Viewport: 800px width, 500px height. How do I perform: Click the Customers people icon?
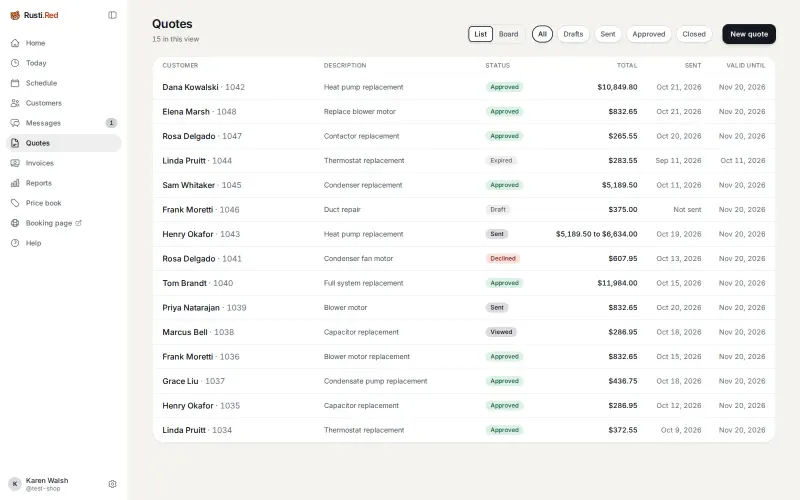[x=15, y=103]
